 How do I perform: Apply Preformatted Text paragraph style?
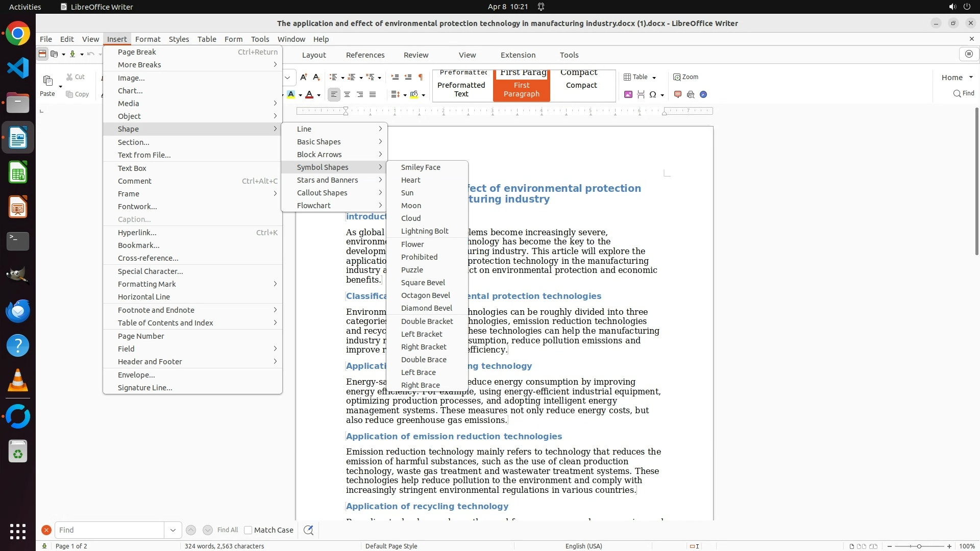pyautogui.click(x=461, y=89)
